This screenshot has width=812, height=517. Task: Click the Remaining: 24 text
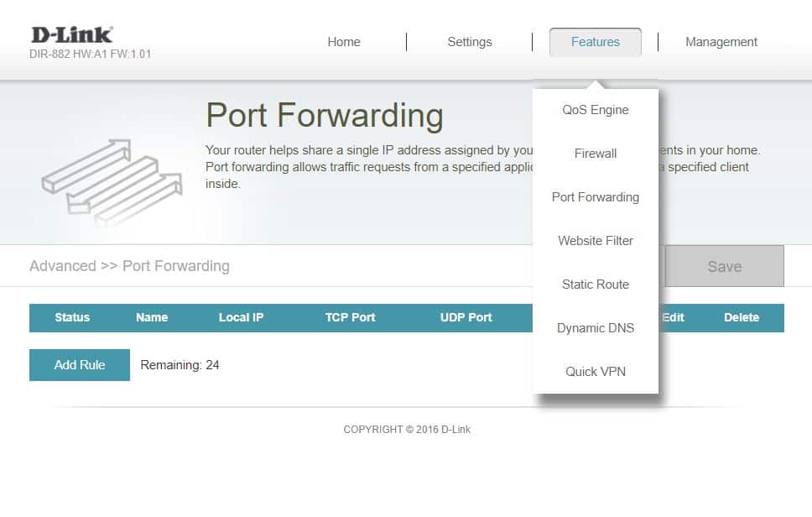[x=180, y=365]
